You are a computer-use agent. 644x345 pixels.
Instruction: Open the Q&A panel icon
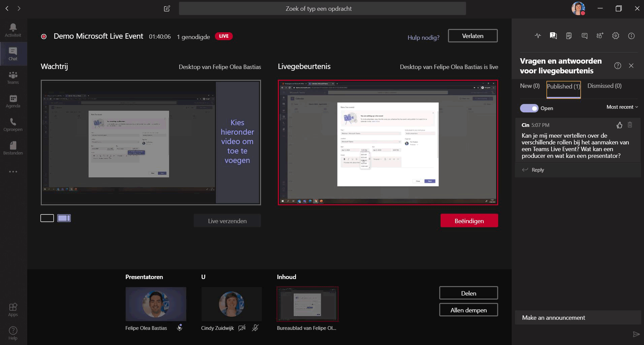click(553, 36)
